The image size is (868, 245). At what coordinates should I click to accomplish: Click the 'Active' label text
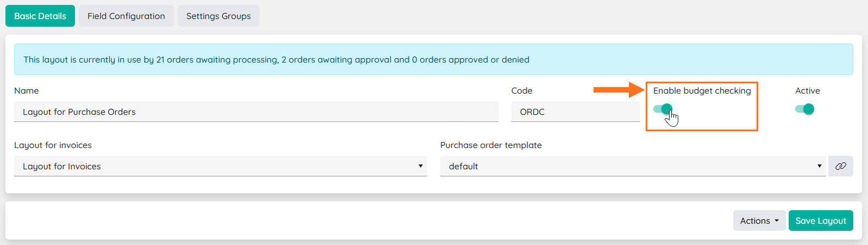point(808,91)
